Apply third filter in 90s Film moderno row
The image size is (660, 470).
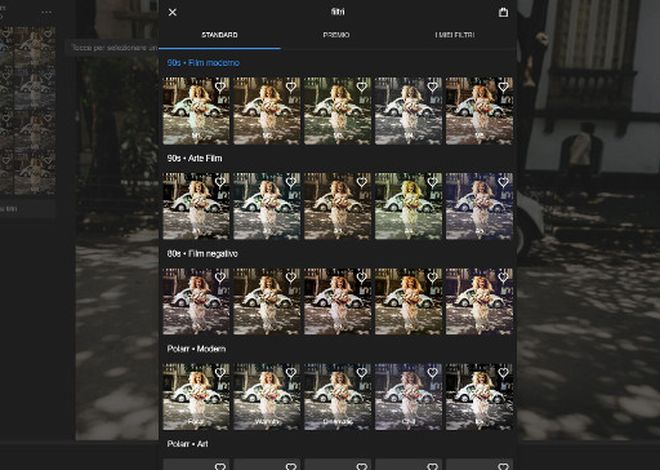pos(338,111)
